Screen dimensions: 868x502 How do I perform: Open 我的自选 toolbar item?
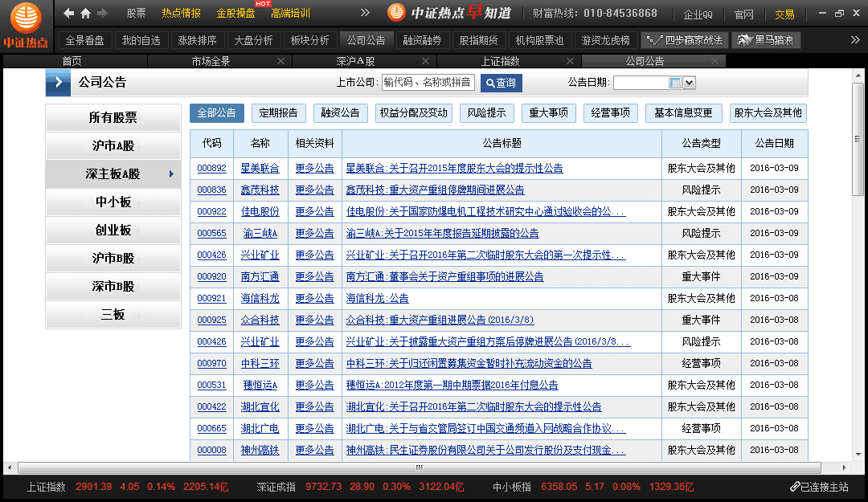coord(141,40)
